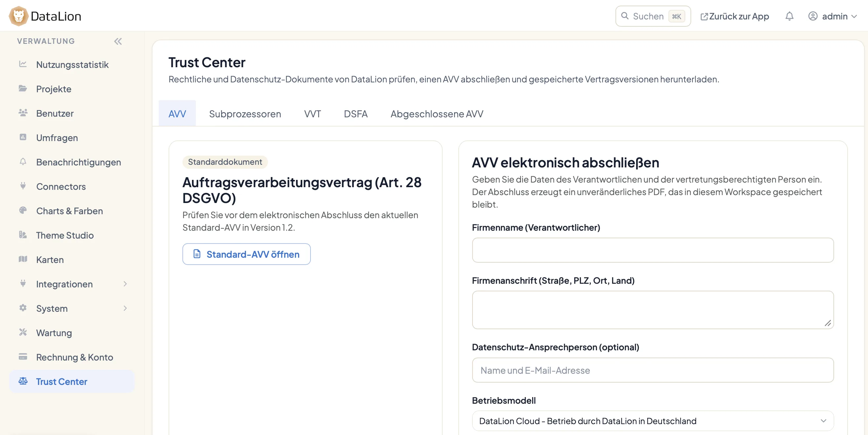The height and width of the screenshot is (435, 868).
Task: Click the Projekte folder icon
Action: tap(23, 88)
